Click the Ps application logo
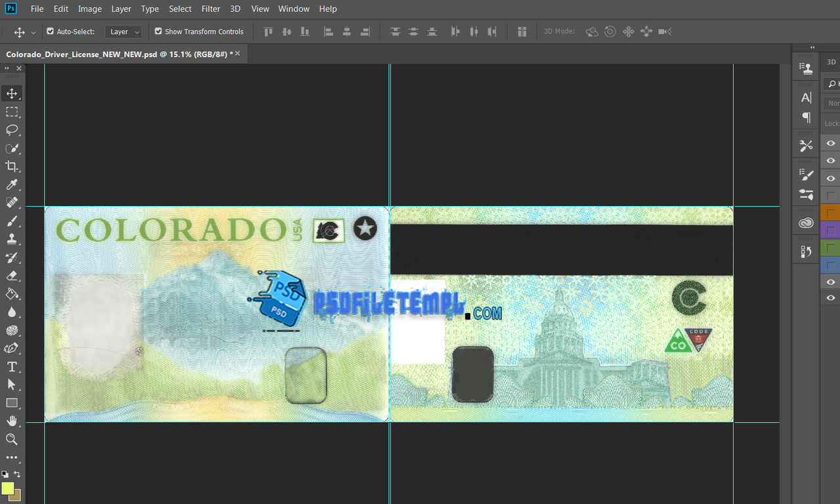This screenshot has width=840, height=504. 10,9
